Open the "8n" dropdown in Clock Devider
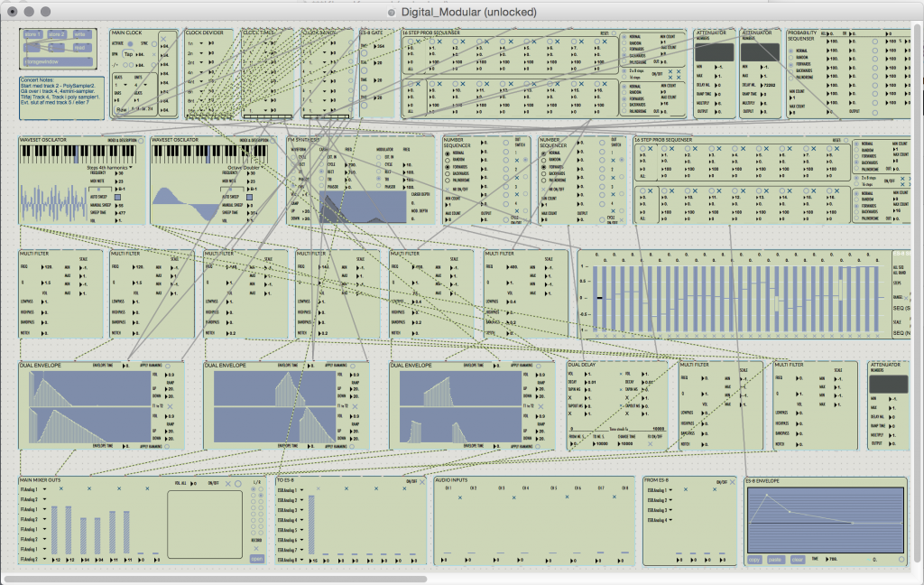This screenshot has width=924, height=585. click(195, 91)
